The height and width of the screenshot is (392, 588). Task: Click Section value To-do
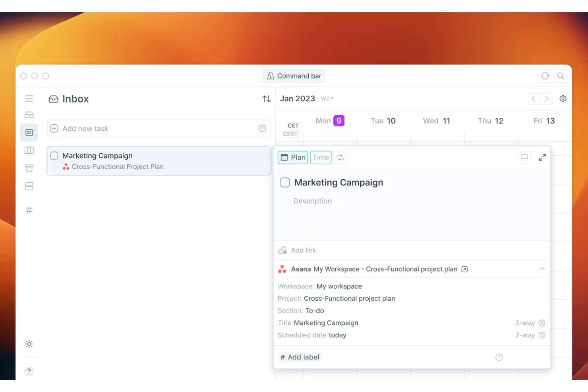314,311
